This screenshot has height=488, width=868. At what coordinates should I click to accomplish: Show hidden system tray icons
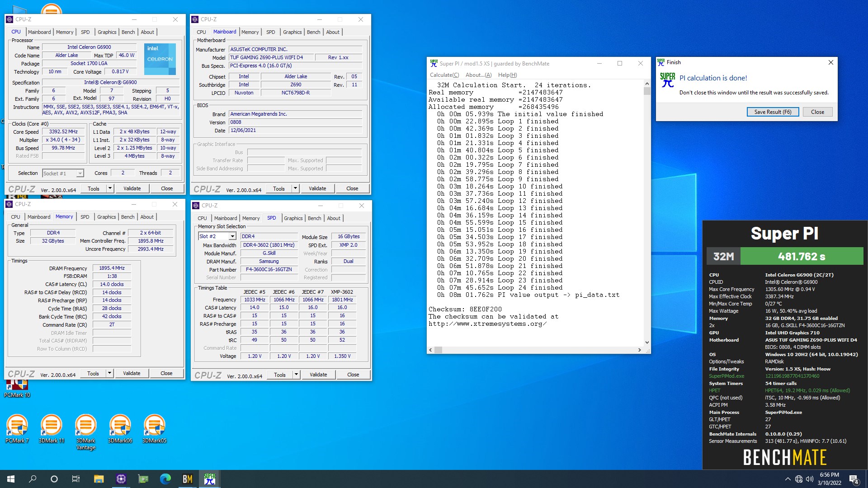(x=788, y=479)
